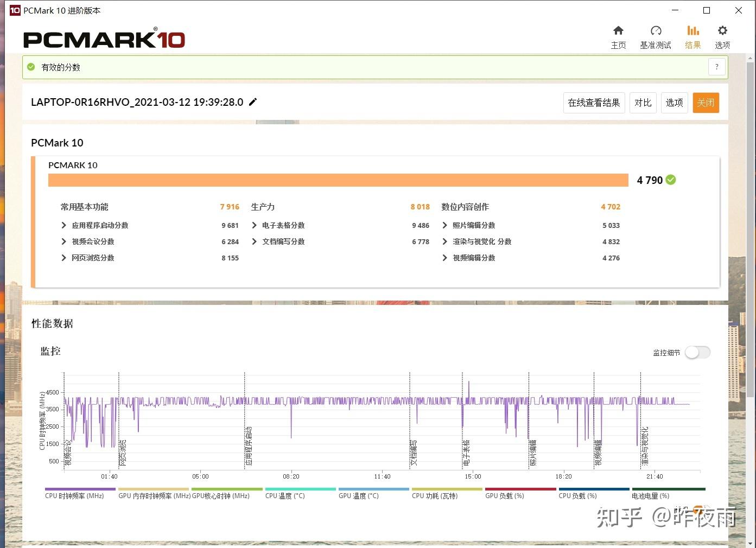Viewport: 756px width, 548px height.
Task: Click the 数位内容创作 heading
Action: click(465, 207)
